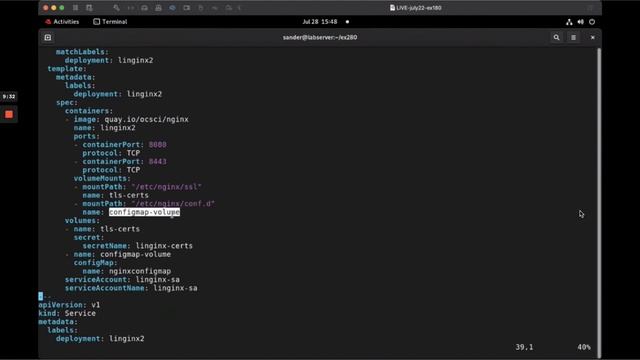Click the LIVE-july22-ex180 window title

point(416,8)
